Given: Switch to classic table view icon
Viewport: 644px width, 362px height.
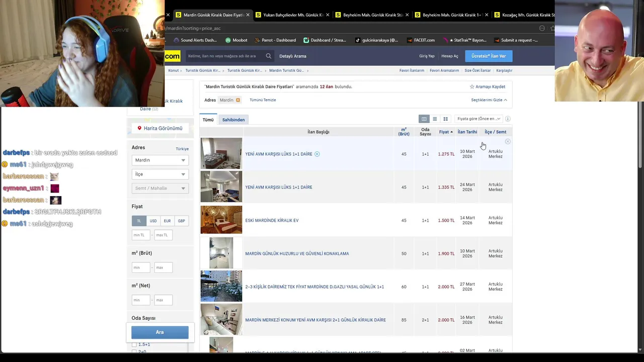Looking at the screenshot, I should pyautogui.click(x=424, y=119).
